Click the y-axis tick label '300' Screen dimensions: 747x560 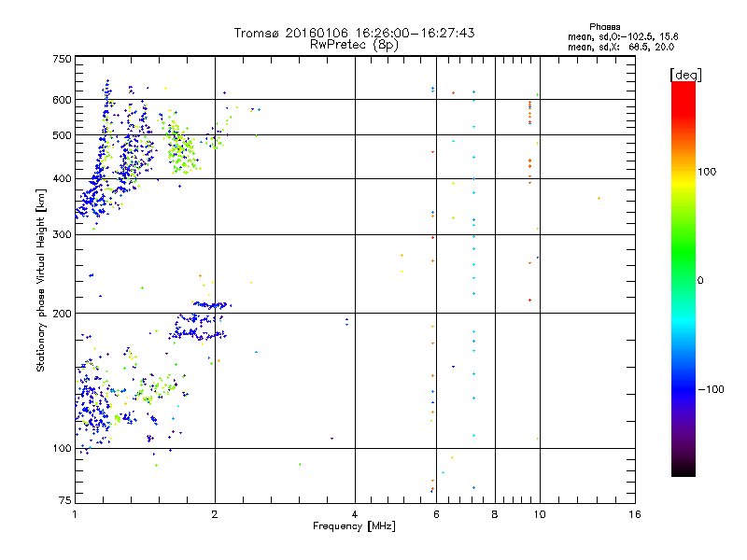point(62,235)
